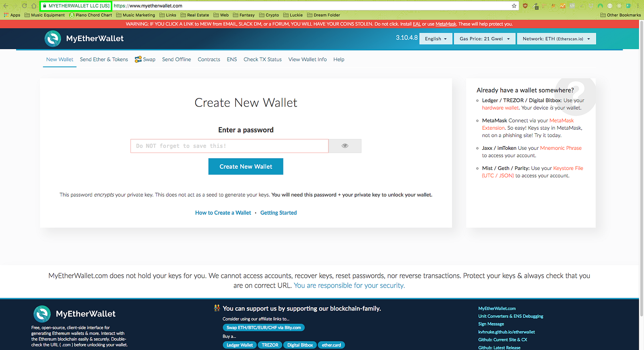
Task: Open the Dropbox extension icon
Action: 591,6
